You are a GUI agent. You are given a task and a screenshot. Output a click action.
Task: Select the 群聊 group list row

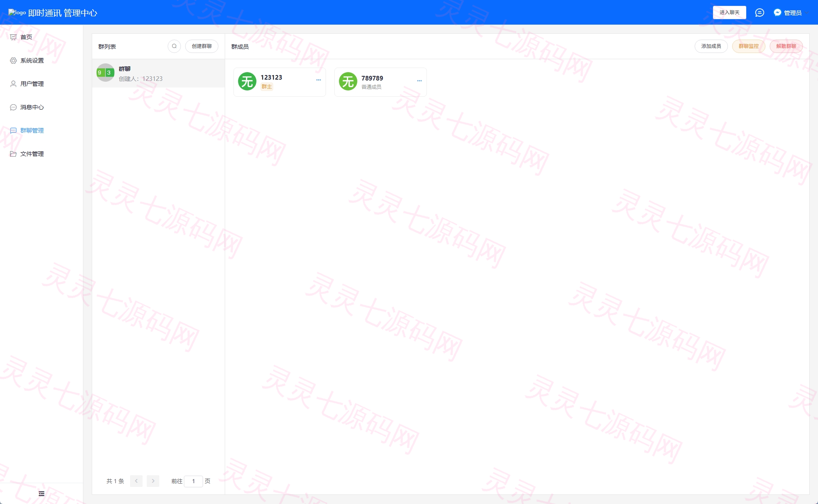tap(158, 73)
